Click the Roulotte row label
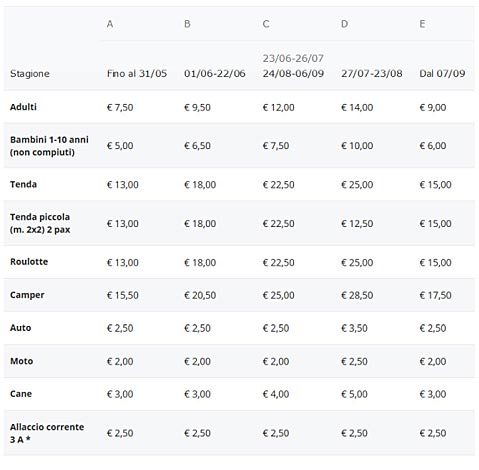 (29, 262)
